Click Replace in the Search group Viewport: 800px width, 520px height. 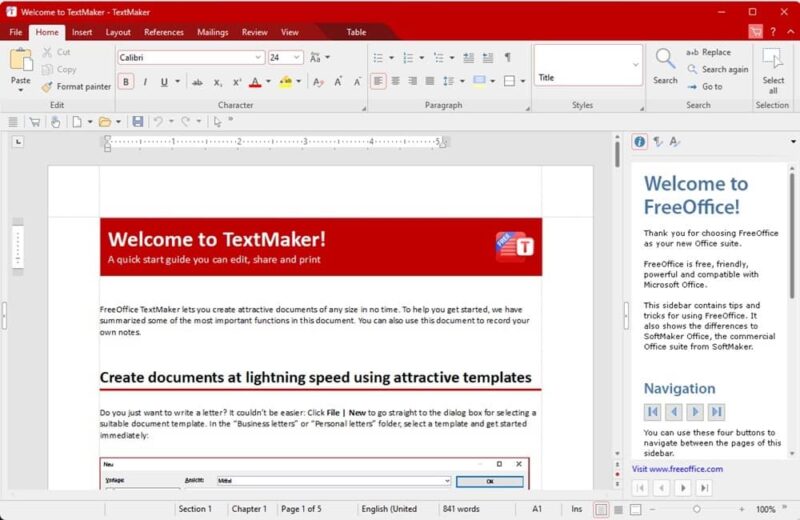pos(709,52)
